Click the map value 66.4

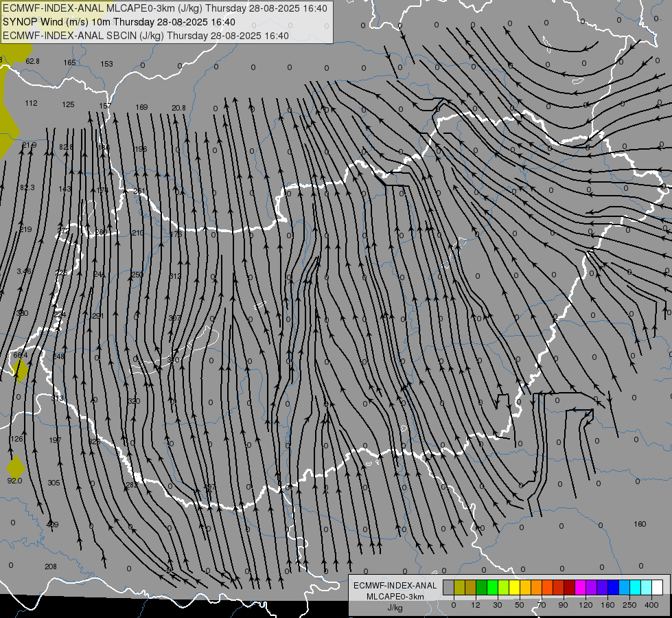pyautogui.click(x=20, y=355)
